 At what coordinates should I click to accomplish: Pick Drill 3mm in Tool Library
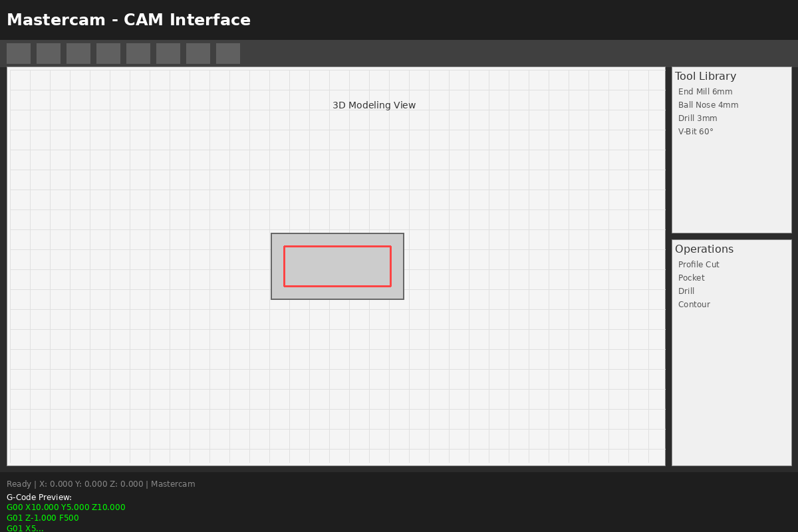698,118
